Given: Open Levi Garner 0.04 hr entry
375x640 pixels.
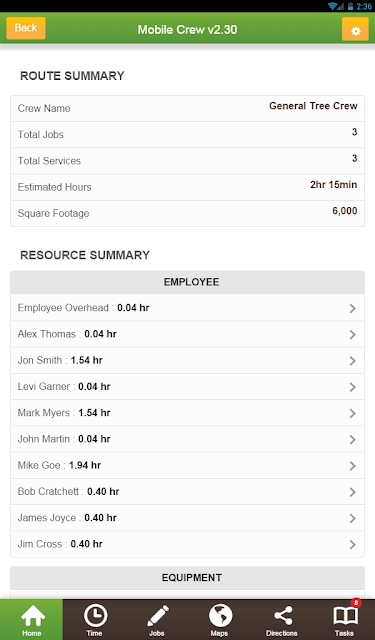Looking at the screenshot, I should click(187, 387).
